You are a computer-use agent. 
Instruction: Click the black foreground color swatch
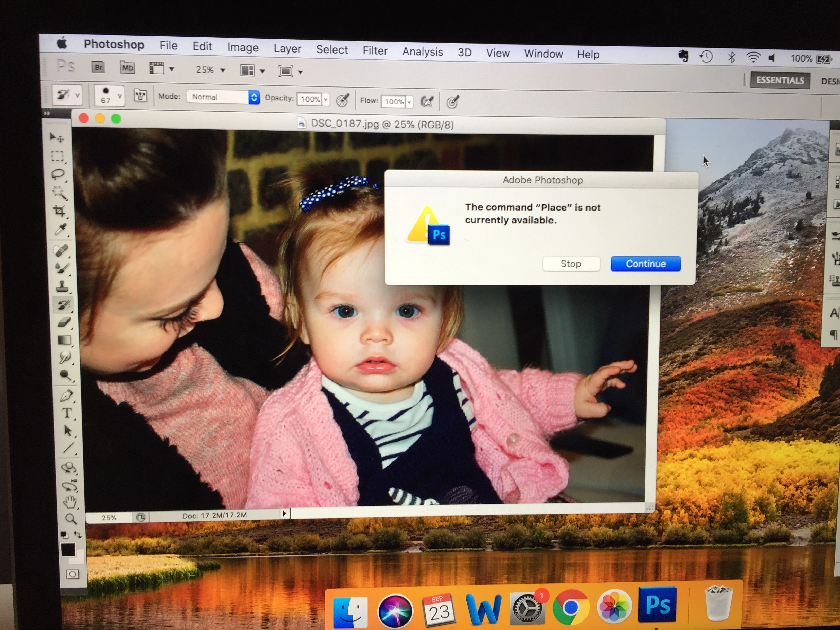(68, 549)
